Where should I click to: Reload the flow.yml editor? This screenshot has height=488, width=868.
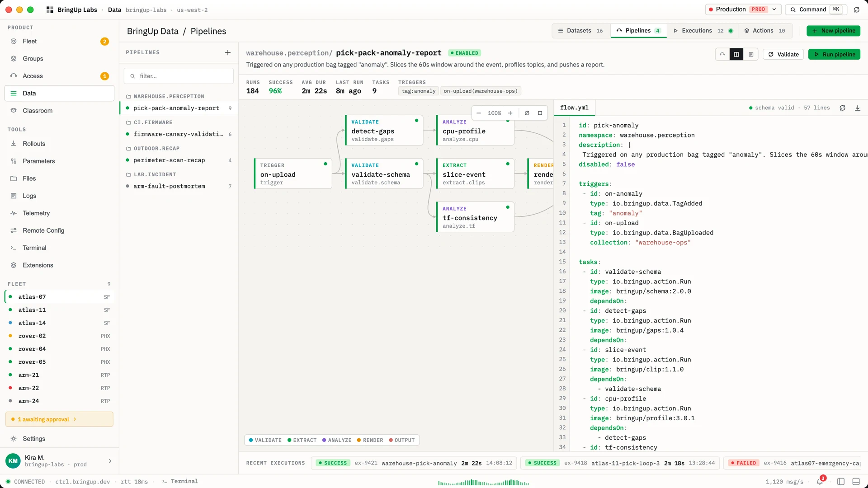(x=843, y=108)
